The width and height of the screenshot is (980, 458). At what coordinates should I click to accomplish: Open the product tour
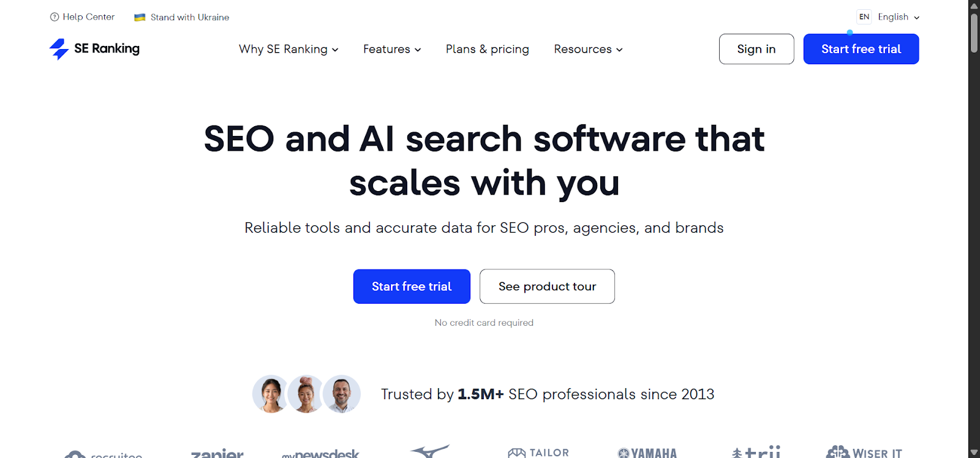point(546,286)
